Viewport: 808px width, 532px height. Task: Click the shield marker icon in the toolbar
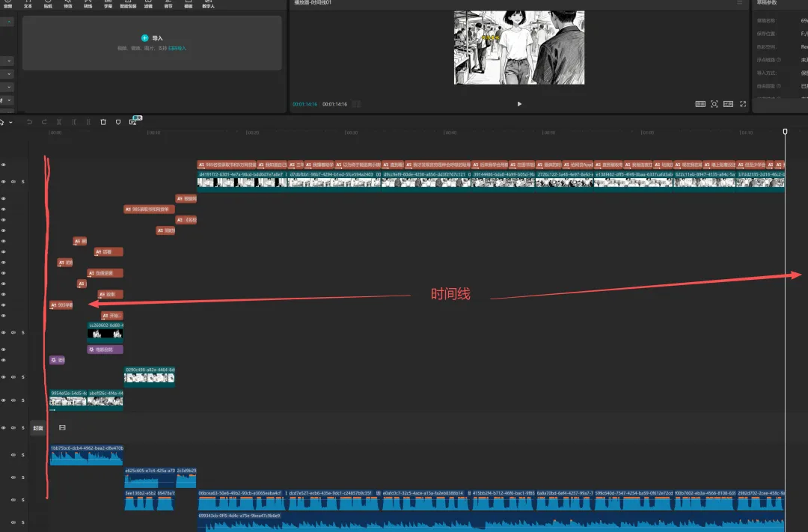(x=118, y=122)
